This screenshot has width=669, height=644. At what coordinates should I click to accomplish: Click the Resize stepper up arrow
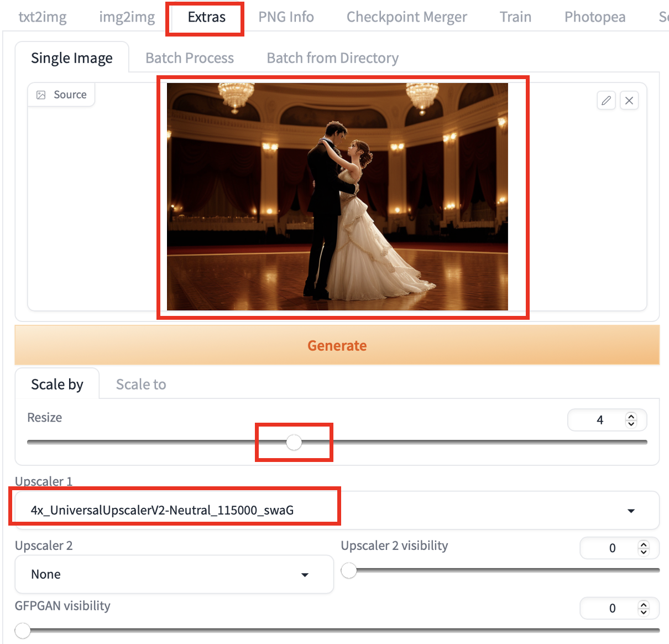[631, 416]
